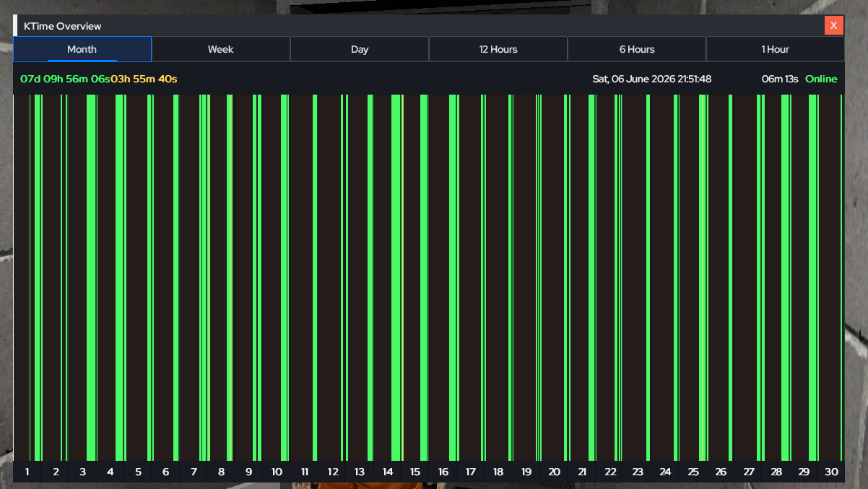The width and height of the screenshot is (868, 489).
Task: Click the green Online status label
Action: (x=821, y=79)
